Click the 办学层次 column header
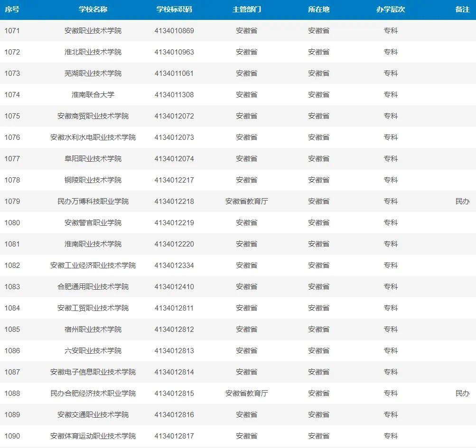This screenshot has height=448, width=476. click(x=391, y=9)
